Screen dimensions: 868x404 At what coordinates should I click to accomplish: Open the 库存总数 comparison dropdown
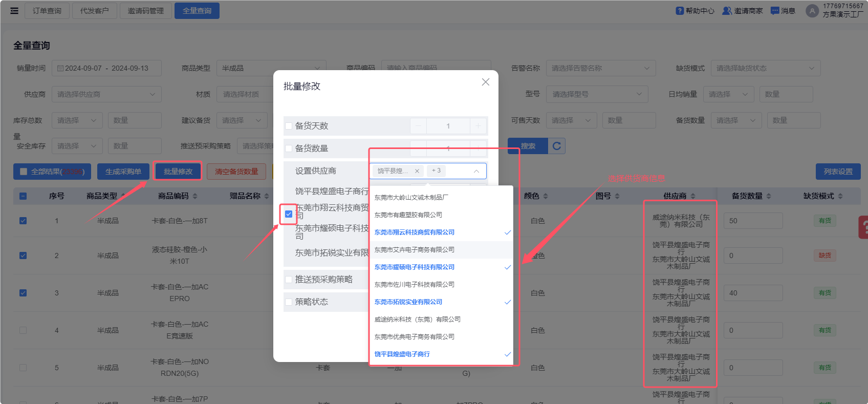[x=77, y=120]
